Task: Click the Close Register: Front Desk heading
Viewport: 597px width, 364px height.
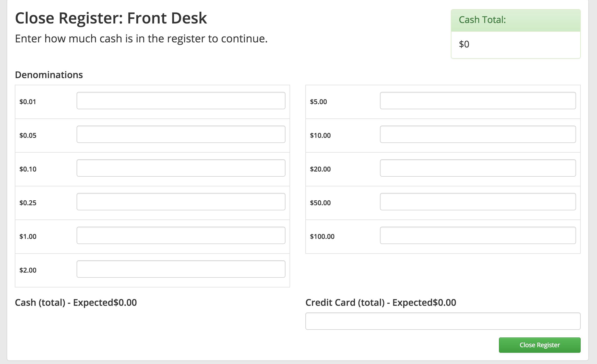Action: click(111, 18)
